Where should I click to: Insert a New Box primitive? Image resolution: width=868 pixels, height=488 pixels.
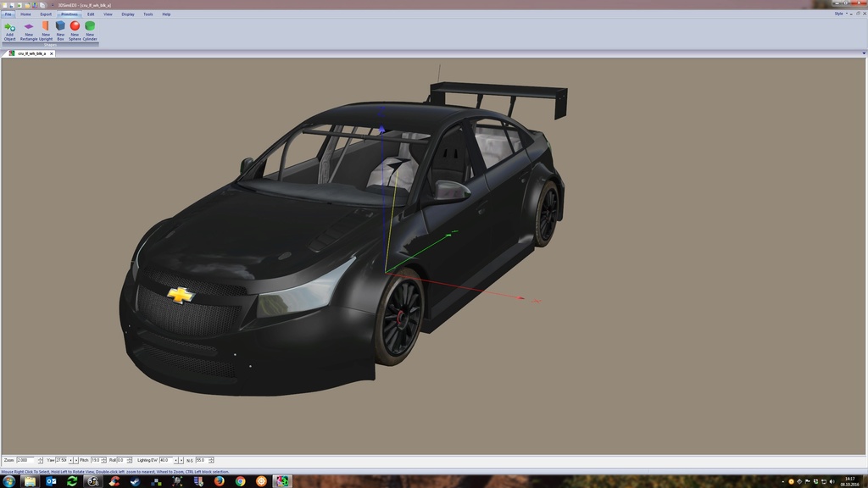(x=60, y=31)
